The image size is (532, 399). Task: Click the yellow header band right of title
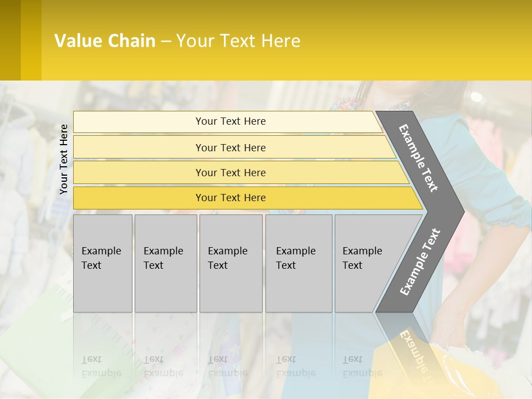(416, 41)
